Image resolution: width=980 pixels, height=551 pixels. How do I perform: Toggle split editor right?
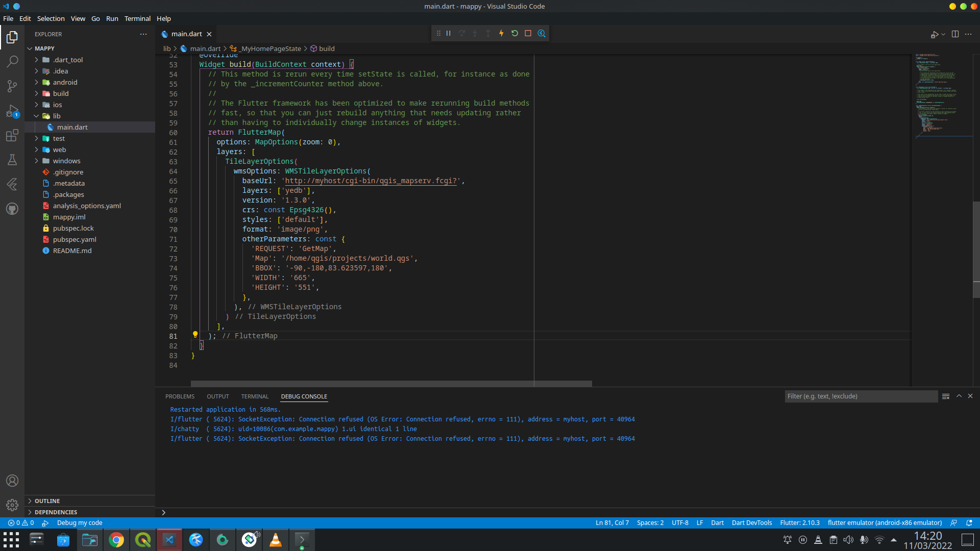(955, 34)
